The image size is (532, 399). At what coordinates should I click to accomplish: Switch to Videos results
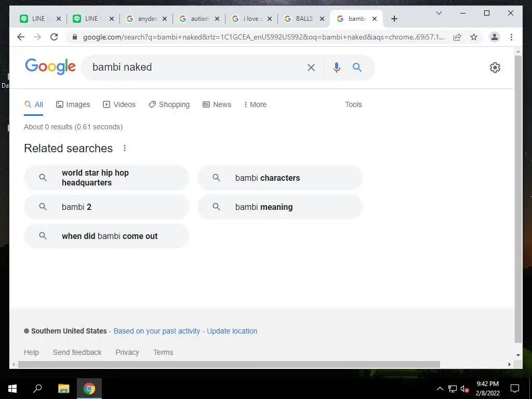tap(119, 104)
